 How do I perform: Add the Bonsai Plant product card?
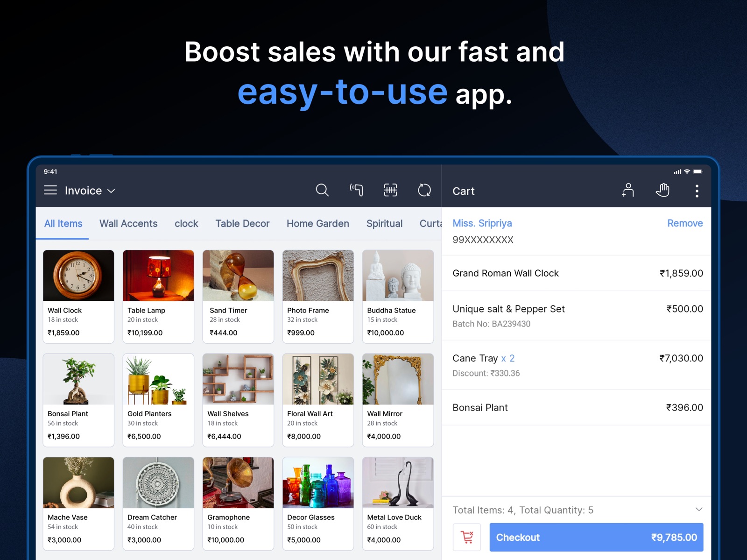click(x=78, y=400)
